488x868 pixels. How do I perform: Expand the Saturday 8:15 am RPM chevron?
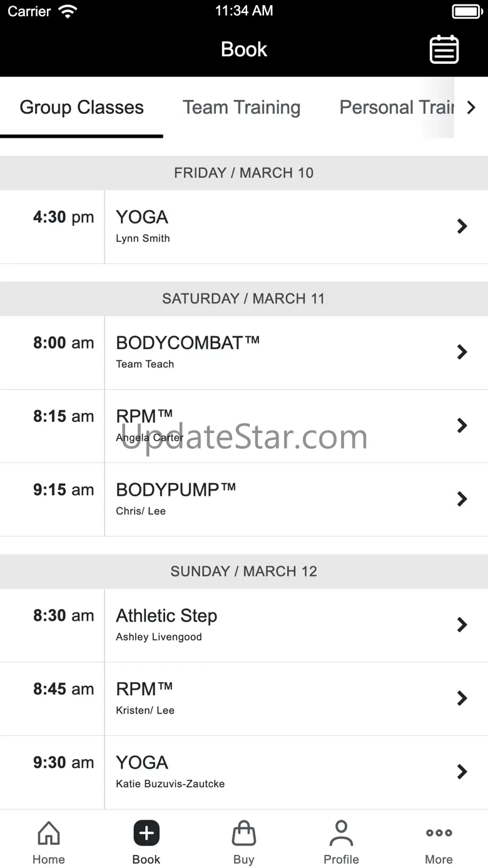[x=462, y=426]
